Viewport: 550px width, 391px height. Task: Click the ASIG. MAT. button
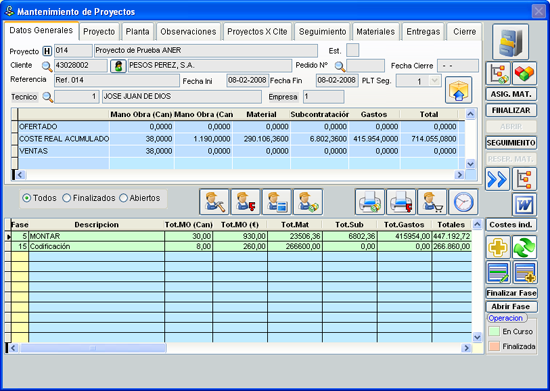(x=511, y=94)
